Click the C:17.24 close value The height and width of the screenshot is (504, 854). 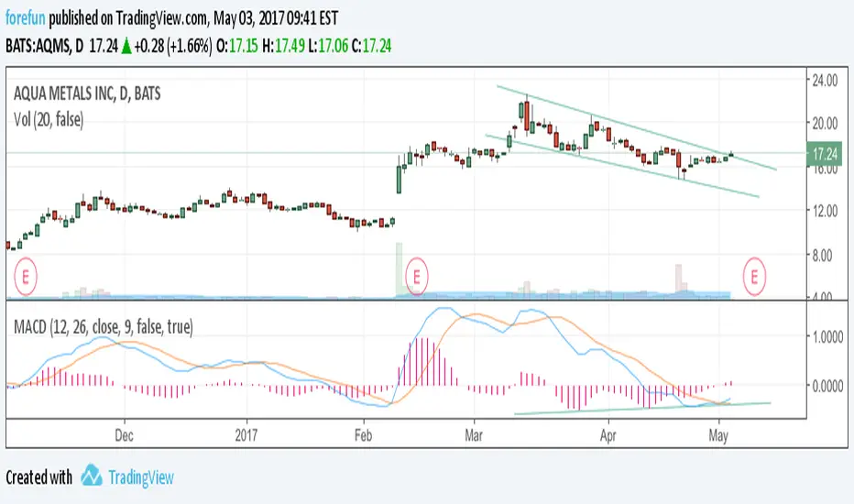tap(371, 46)
